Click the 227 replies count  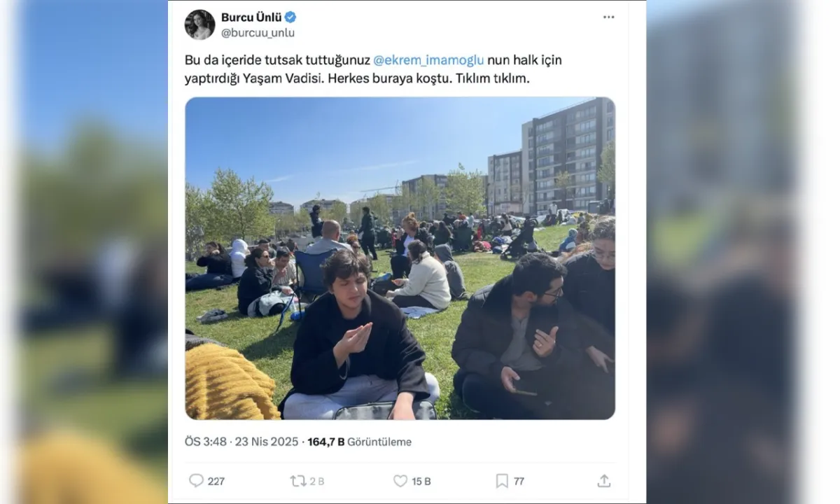tap(216, 481)
